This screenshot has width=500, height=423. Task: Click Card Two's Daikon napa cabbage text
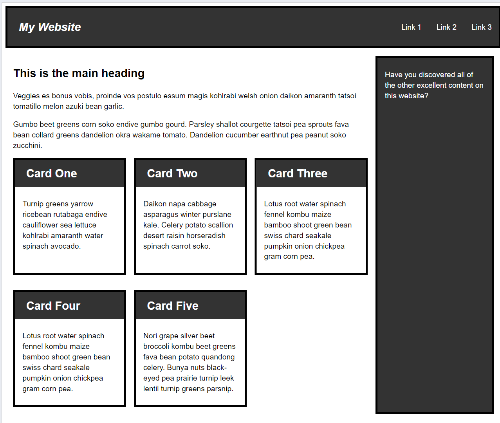click(188, 225)
